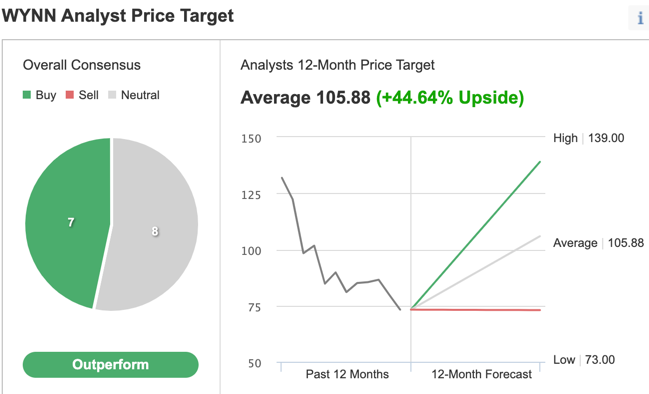
Task: Toggle the Neutral legend gray square
Action: pos(112,95)
